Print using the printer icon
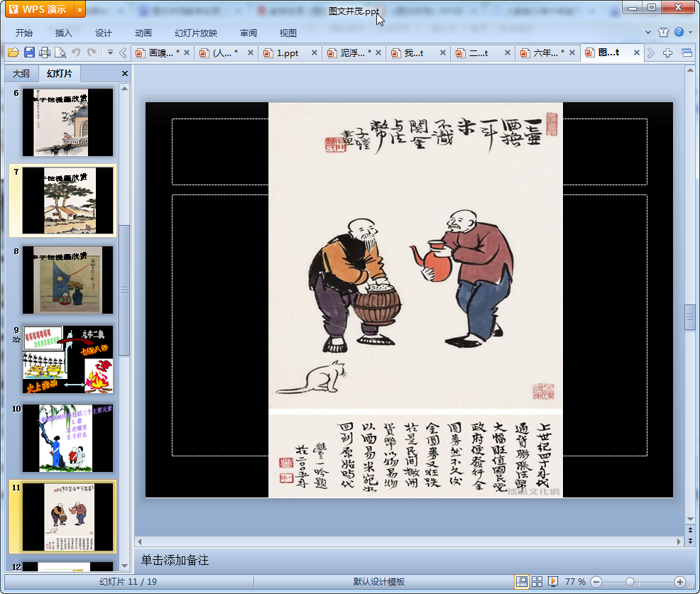Screen dimensions: 700x594 click(x=44, y=53)
